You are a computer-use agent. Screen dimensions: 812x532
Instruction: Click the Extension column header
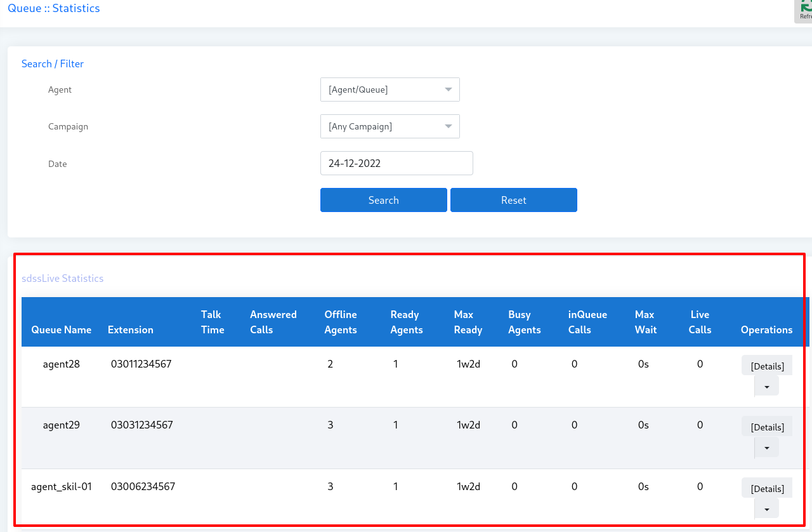coord(131,329)
